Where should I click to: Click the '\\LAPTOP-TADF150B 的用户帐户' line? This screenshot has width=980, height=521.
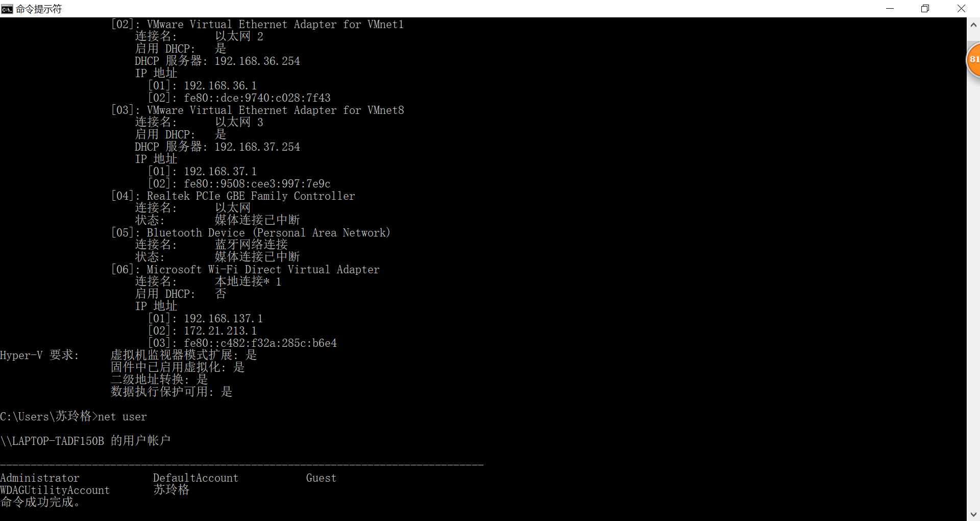(85, 441)
